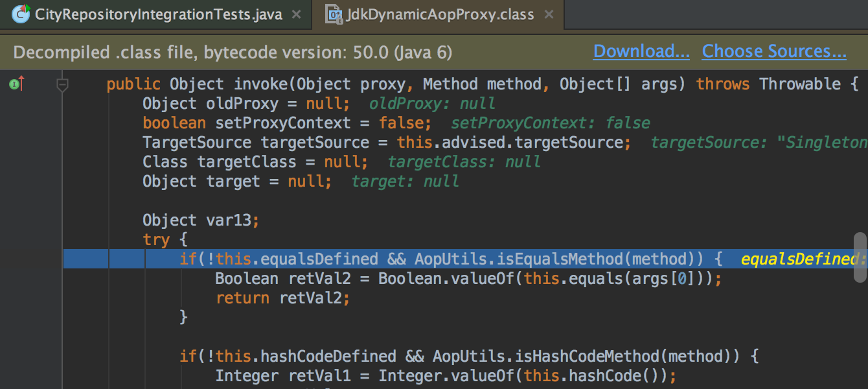Click the vertical scrollbar thumb in editor
Viewport: 868px width, 389px height.
tap(860, 257)
